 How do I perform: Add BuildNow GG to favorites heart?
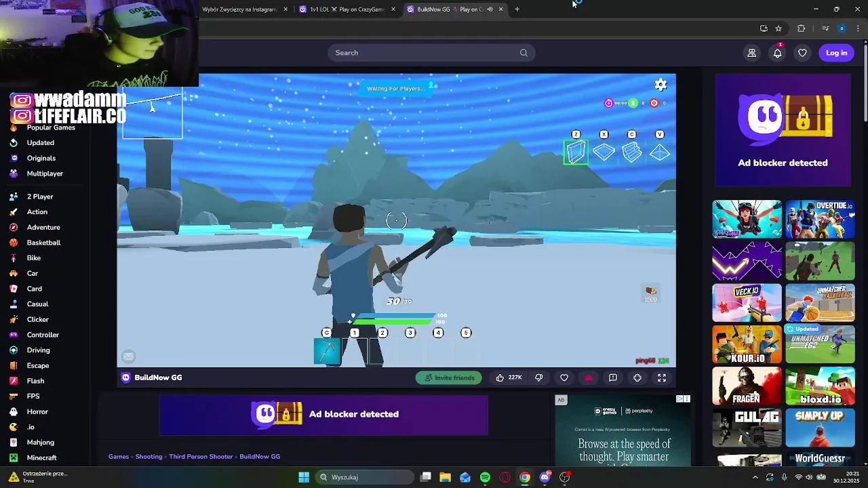click(x=564, y=378)
